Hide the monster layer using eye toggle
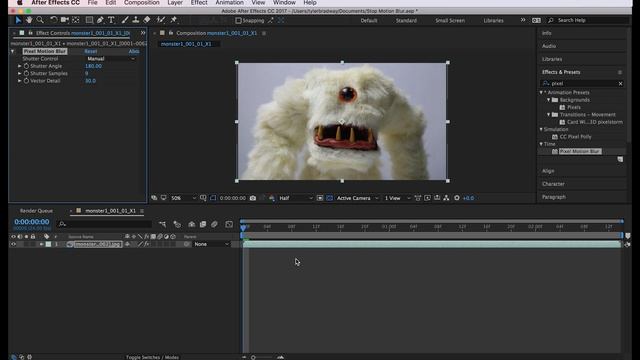This screenshot has width=640, height=360. click(x=13, y=244)
